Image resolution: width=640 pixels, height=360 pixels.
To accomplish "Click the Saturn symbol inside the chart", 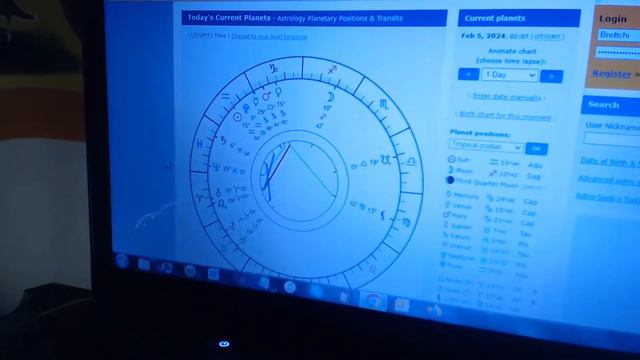I will click(223, 140).
